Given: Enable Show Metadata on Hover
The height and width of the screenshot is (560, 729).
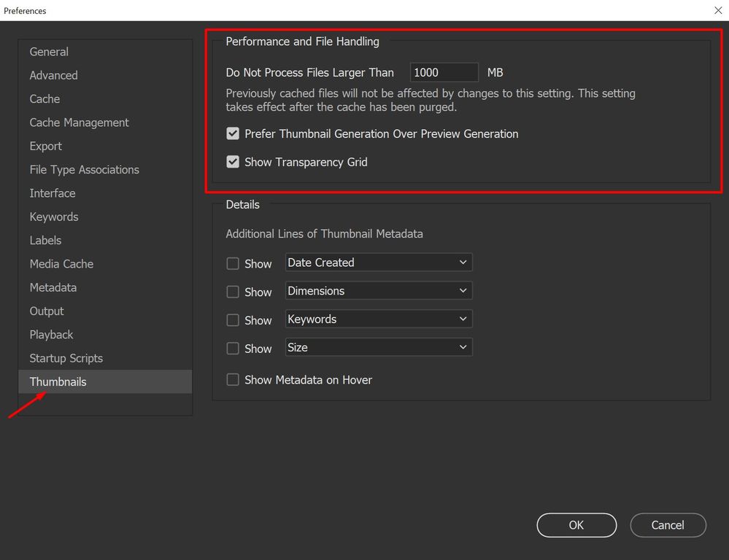Looking at the screenshot, I should [233, 379].
